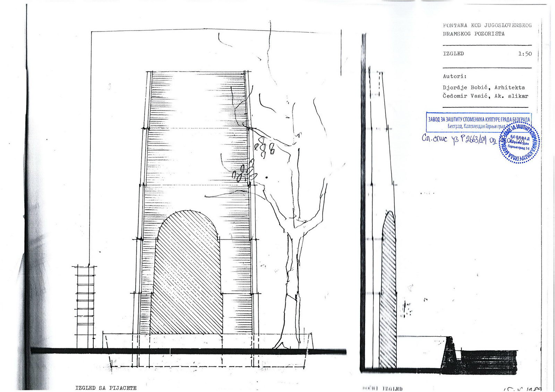555x392 pixels.
Task: Click the 'IZGLED SA PIJACETE' caption
Action: [x=106, y=388]
